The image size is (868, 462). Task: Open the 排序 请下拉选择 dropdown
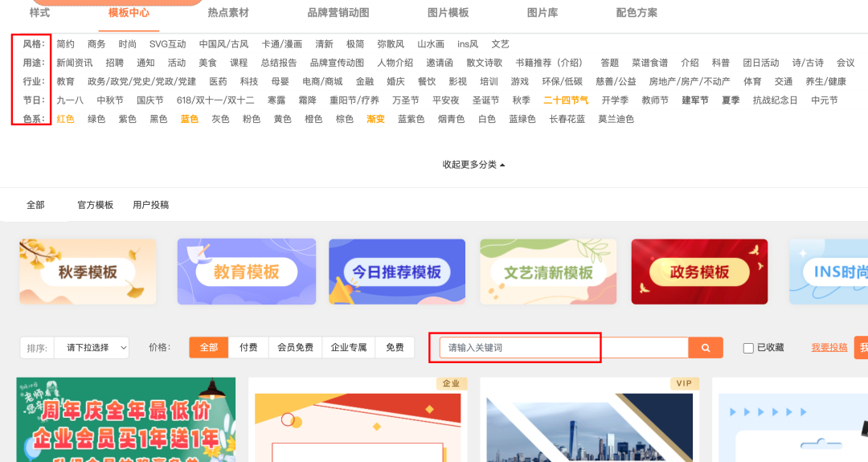click(x=92, y=347)
